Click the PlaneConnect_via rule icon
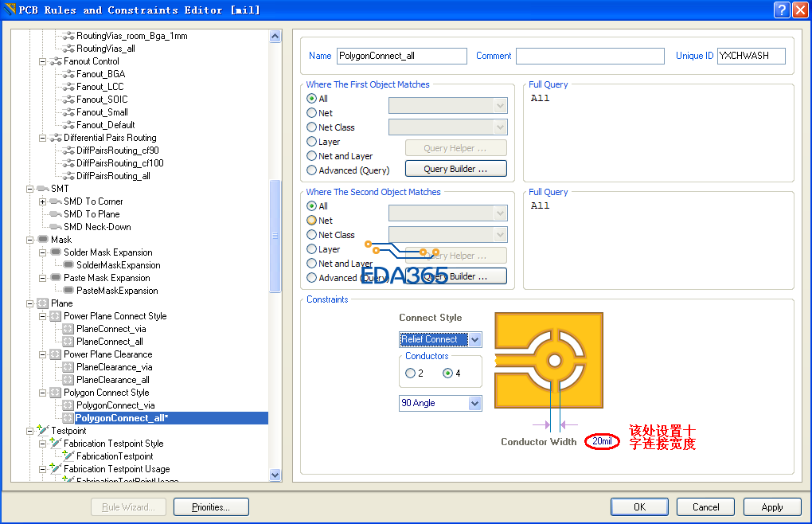This screenshot has height=524, width=812. [x=68, y=329]
